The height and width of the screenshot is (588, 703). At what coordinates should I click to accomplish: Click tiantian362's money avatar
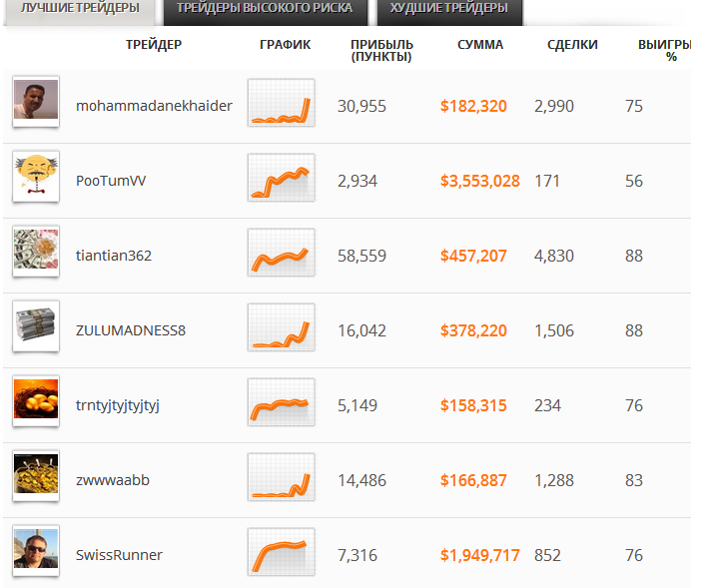pyautogui.click(x=36, y=252)
